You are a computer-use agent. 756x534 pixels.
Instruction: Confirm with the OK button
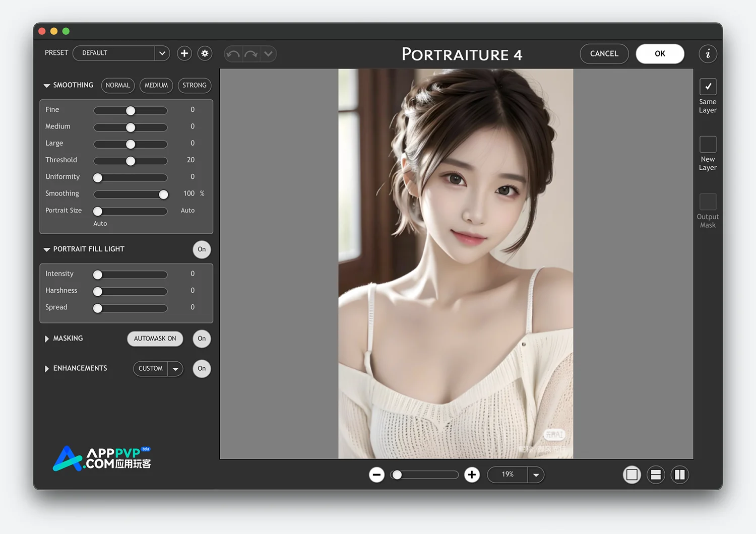pos(660,54)
